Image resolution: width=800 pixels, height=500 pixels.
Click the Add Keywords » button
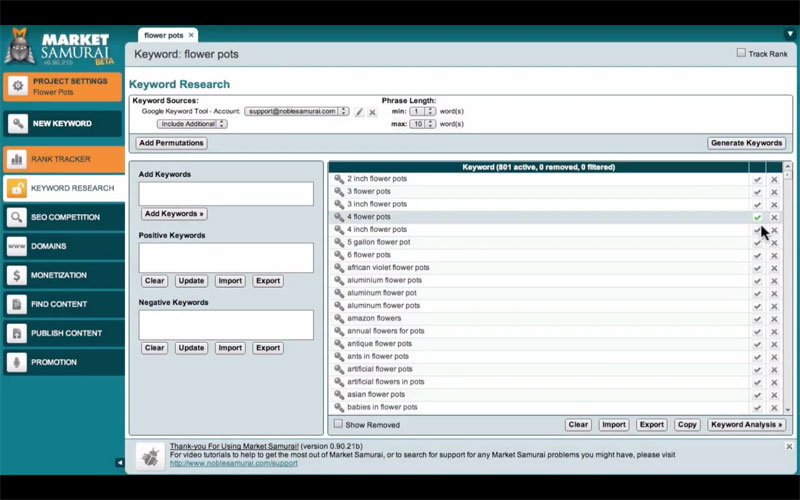click(174, 214)
